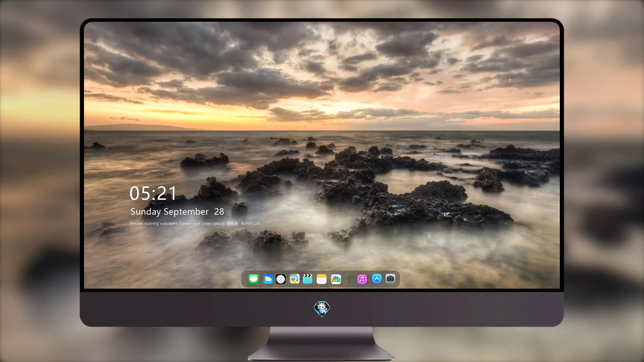Open the yellow Notes app
Viewport: 644px width, 362px height.
click(321, 279)
